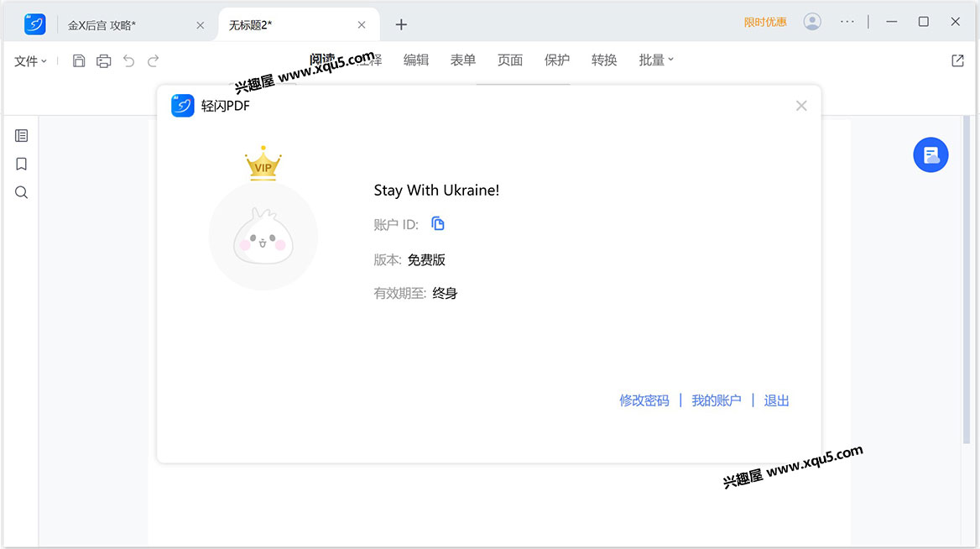
Task: Save the document with save icon
Action: point(79,60)
